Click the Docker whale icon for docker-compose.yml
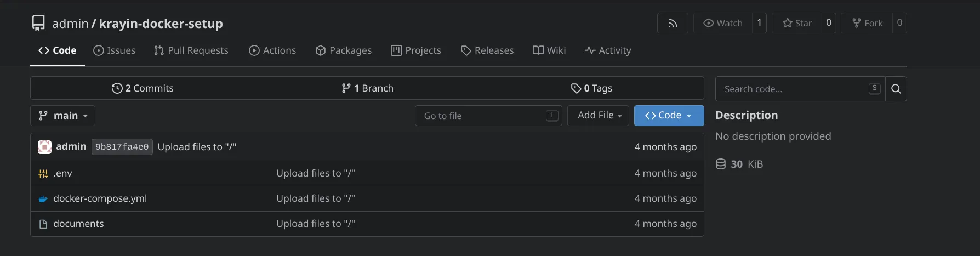980x256 pixels. click(43, 198)
